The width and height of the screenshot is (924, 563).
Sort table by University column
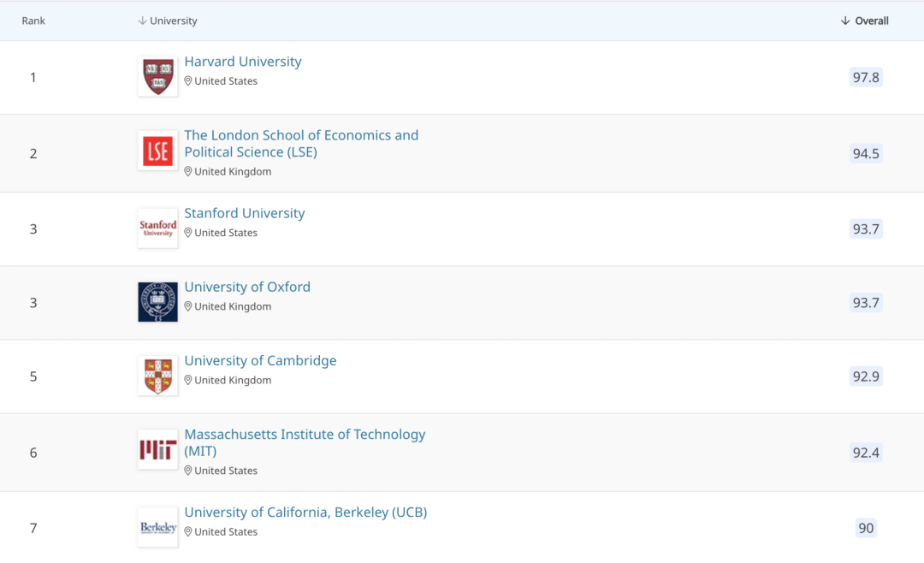(168, 21)
